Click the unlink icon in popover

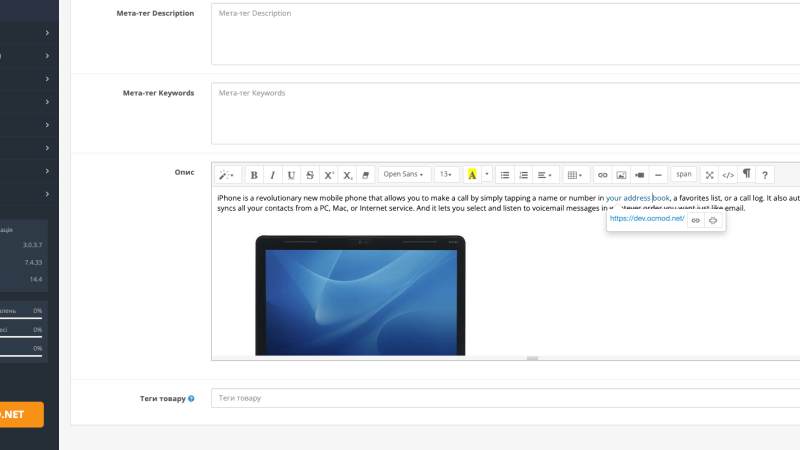(713, 220)
